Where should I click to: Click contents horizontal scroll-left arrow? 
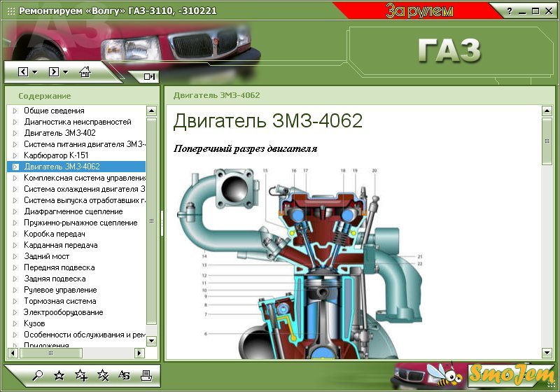coord(13,353)
